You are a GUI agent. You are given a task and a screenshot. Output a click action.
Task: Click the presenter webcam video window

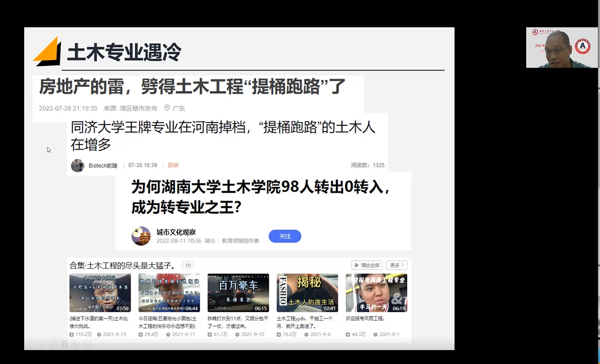pos(561,48)
